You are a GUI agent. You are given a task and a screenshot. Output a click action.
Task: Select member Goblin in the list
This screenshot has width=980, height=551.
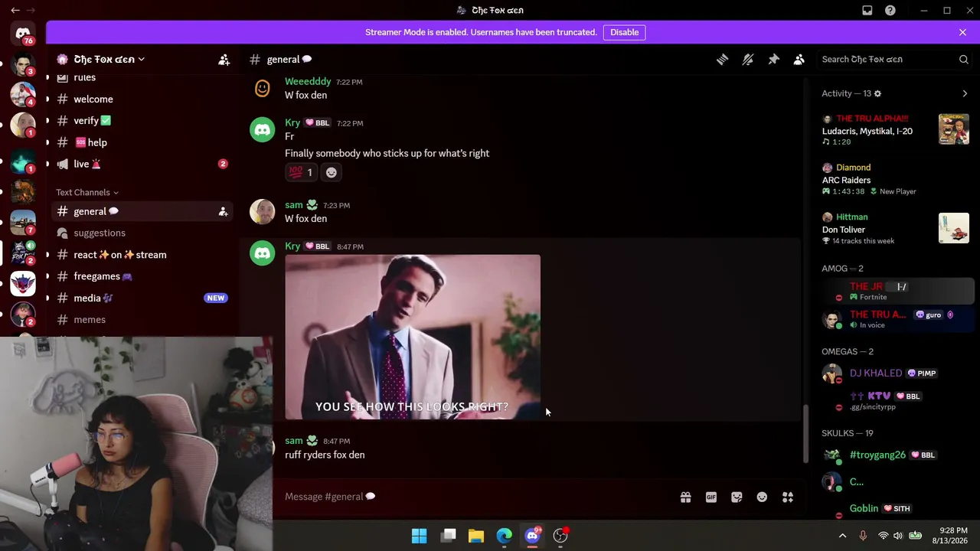click(895, 508)
